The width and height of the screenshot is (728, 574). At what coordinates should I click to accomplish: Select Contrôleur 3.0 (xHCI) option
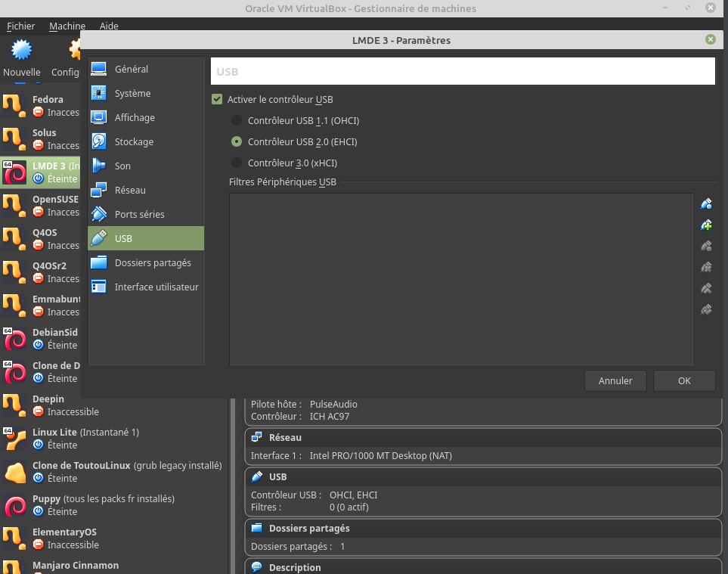point(237,163)
